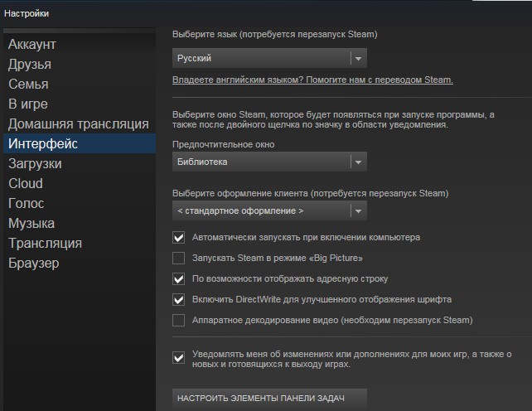532x411 pixels.
Task: Click the link about helping translate Steam
Action: pyautogui.click(x=312, y=80)
